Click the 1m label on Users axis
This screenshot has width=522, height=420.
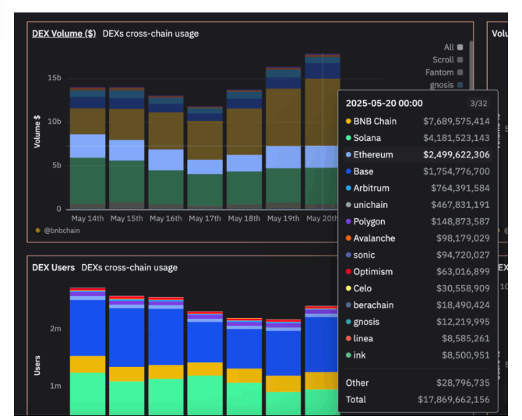[55, 386]
